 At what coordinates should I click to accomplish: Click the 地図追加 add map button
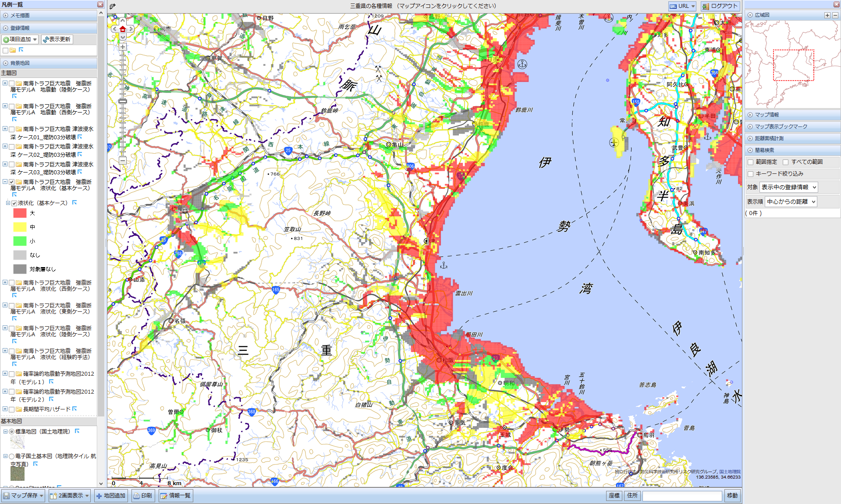[x=111, y=496]
